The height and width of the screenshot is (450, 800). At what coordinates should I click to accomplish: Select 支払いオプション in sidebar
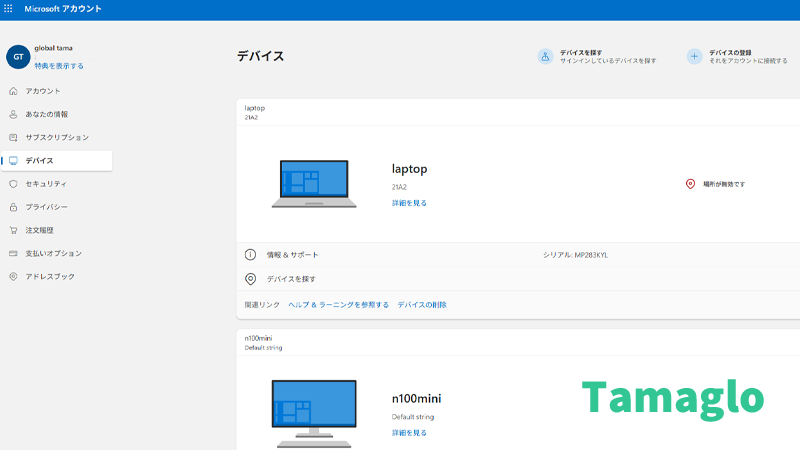point(53,253)
